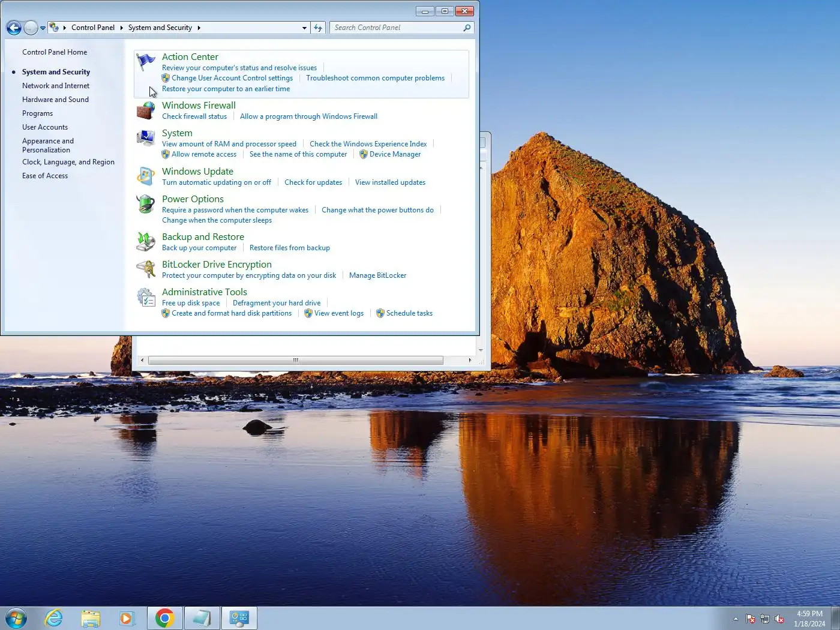The height and width of the screenshot is (630, 840).
Task: Expand arrow after System and Security breadcrumb
Action: [199, 28]
